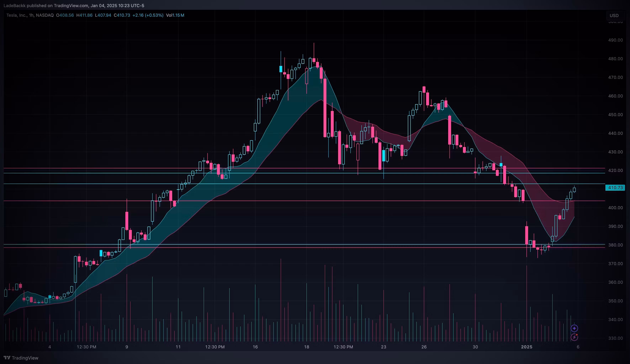630x364 pixels.
Task: Click the 480.00 level on price scale
Action: click(615, 59)
